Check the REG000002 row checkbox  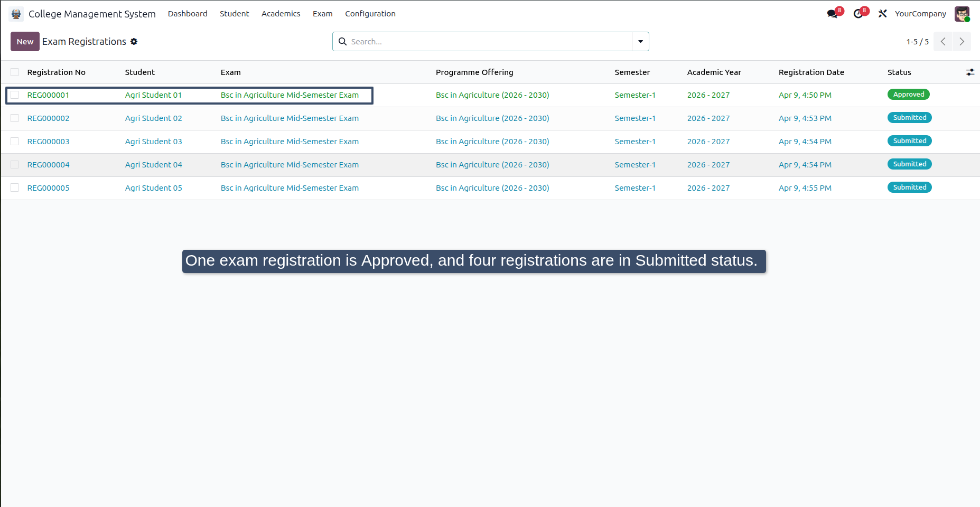click(15, 118)
